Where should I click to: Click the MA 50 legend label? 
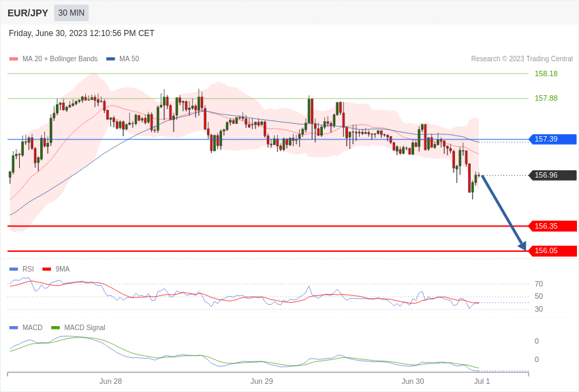[x=129, y=59]
